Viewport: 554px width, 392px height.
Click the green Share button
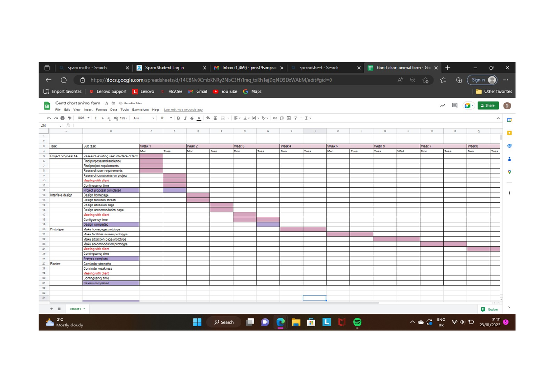click(x=488, y=105)
